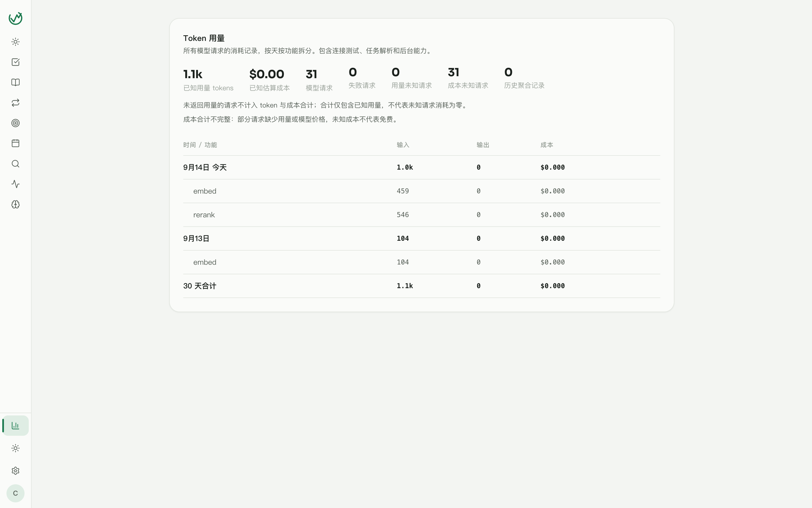Viewport: 812px width, 508px height.
Task: Click the '1.1k' known tokens stat
Action: pyautogui.click(x=193, y=74)
